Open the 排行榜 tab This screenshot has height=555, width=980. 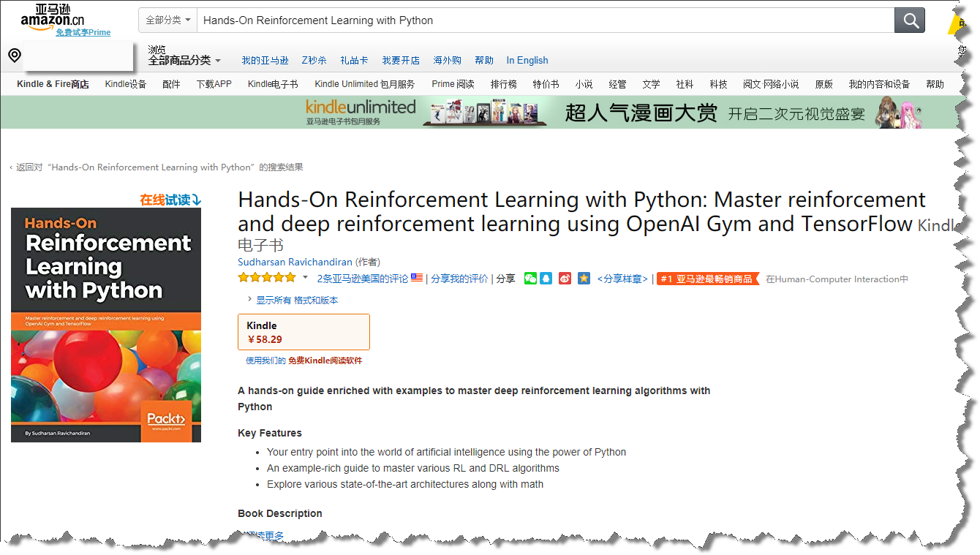pos(504,84)
